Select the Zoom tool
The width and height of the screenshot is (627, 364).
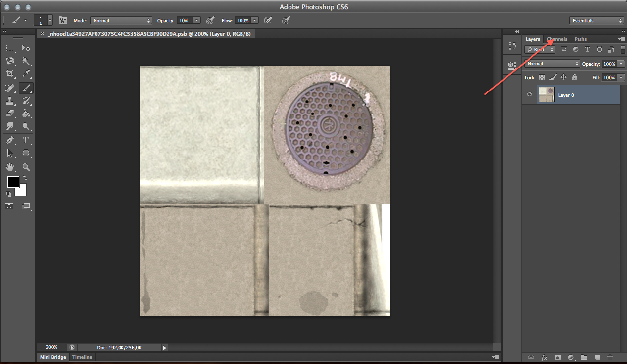coord(26,167)
